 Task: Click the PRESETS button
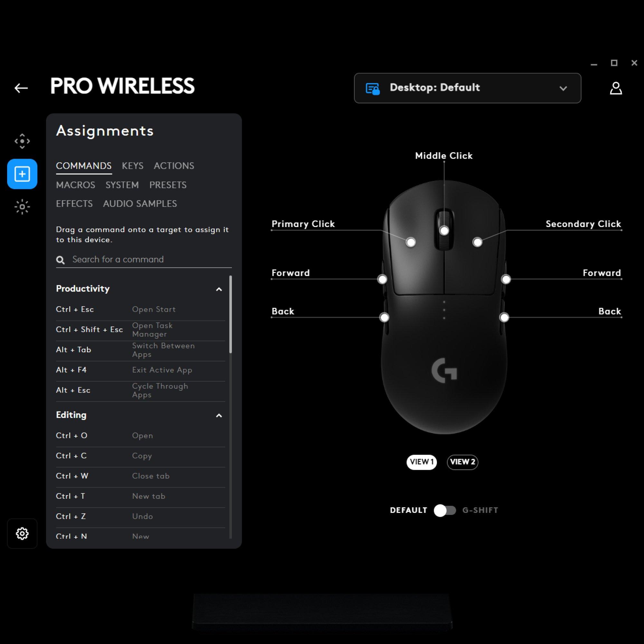point(167,185)
